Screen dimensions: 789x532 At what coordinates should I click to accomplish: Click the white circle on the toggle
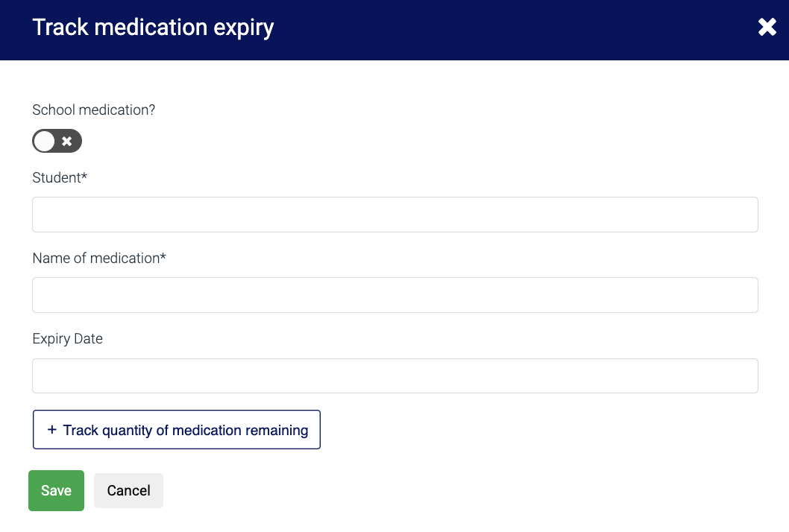point(45,141)
